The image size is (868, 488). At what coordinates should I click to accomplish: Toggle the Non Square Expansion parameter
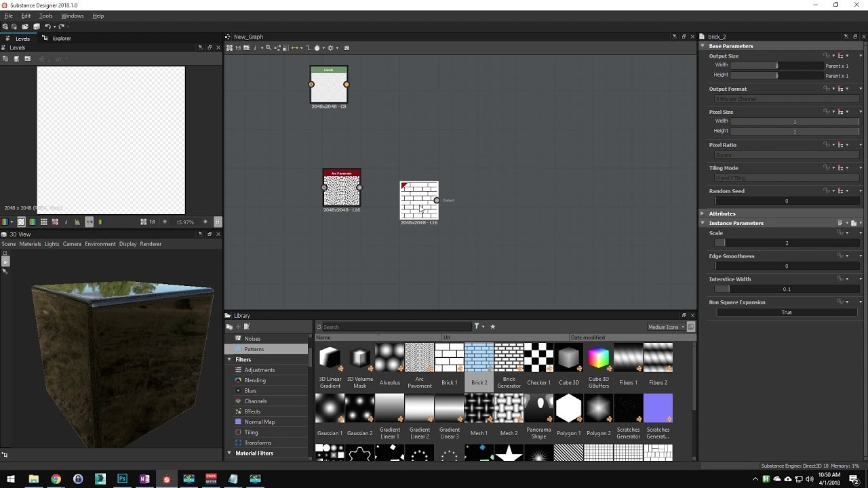point(786,312)
